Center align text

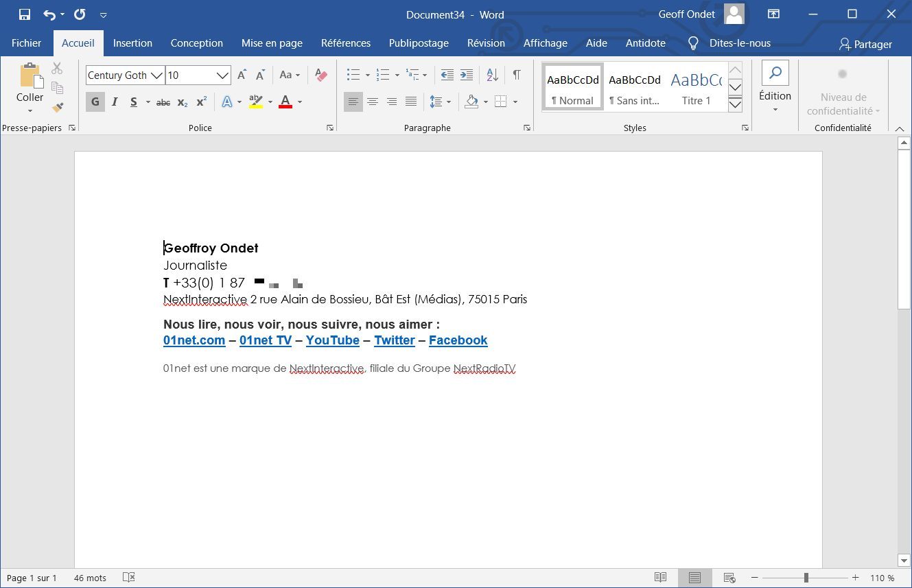pyautogui.click(x=373, y=102)
